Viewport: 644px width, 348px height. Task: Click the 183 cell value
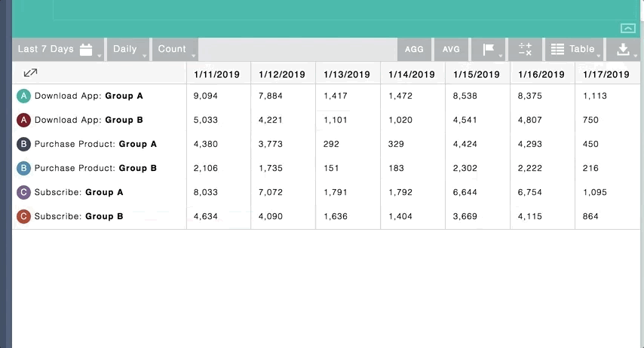pos(396,168)
